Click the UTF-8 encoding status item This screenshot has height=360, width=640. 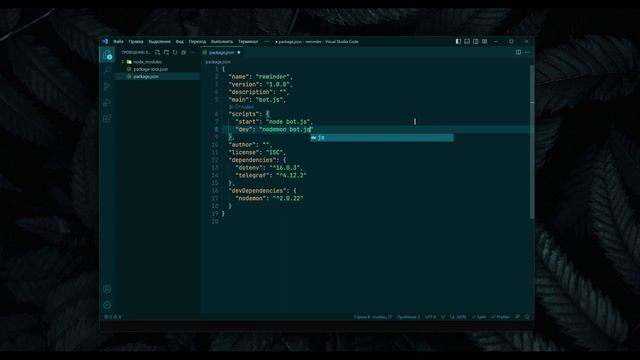tap(430, 317)
